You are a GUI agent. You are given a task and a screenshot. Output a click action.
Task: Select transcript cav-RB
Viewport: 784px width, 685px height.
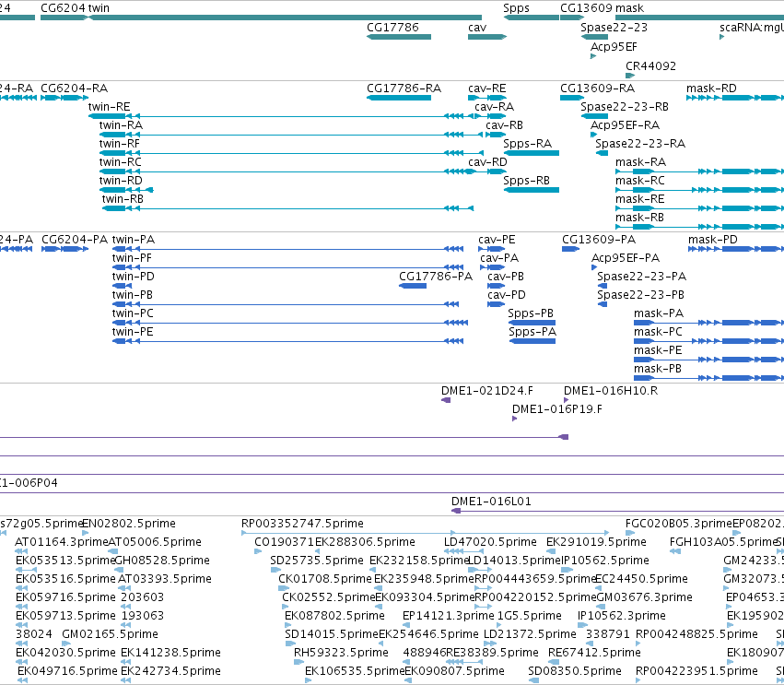click(x=504, y=125)
